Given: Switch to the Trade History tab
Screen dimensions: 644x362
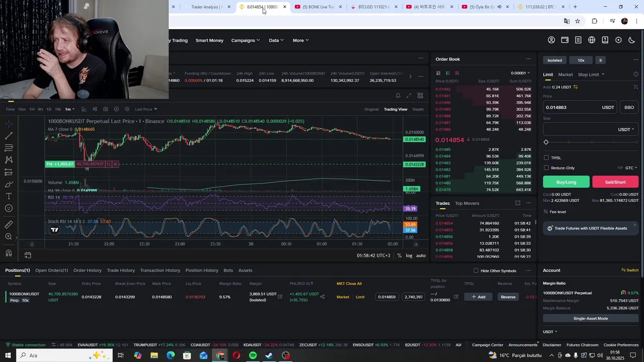Looking at the screenshot, I should click(x=121, y=270).
